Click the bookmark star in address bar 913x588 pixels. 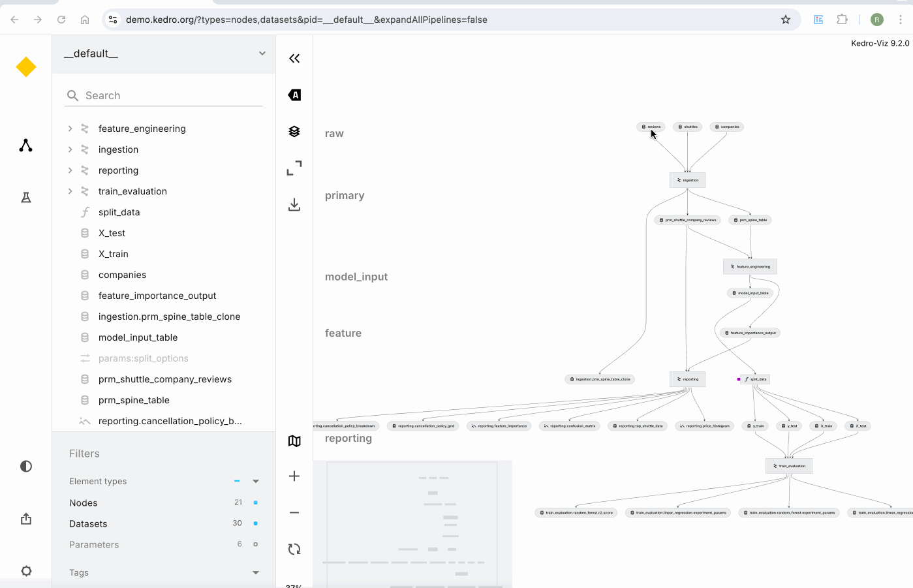click(786, 20)
